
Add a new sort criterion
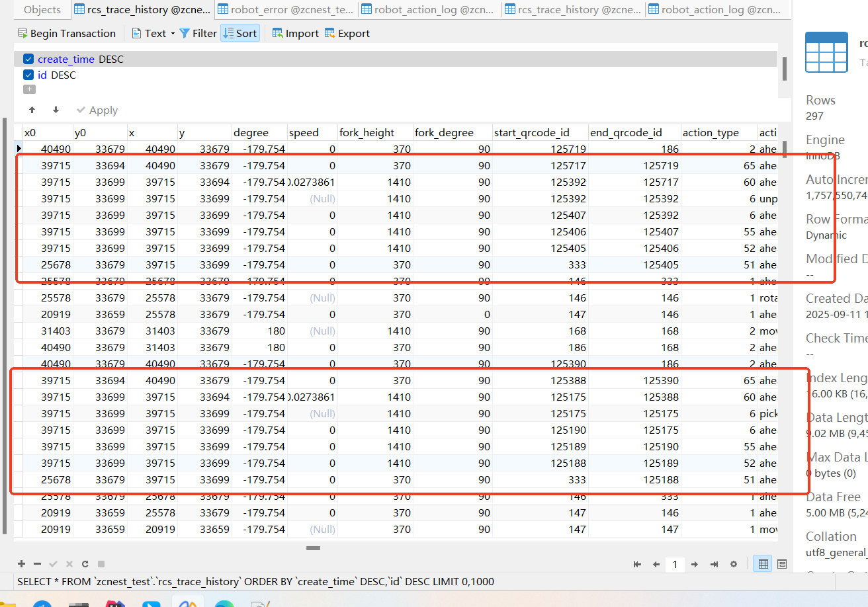tap(28, 89)
